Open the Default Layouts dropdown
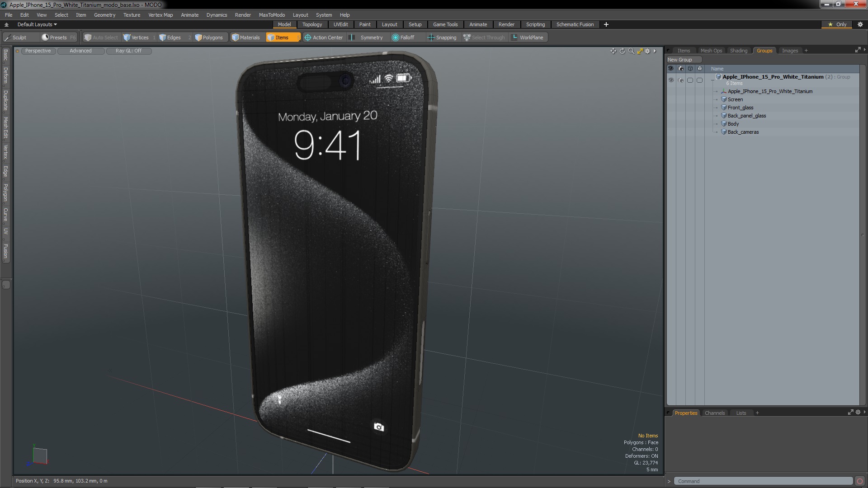Screen dimensions: 868x488 pyautogui.click(x=37, y=24)
